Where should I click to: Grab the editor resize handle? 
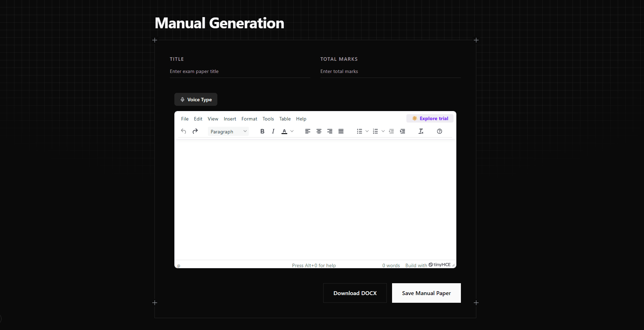point(454,265)
